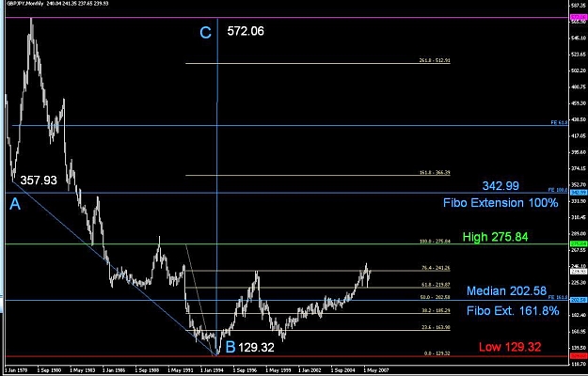This screenshot has width=588, height=376.
Task: Click the 1 Jan 2002 date label
Action: (309, 370)
